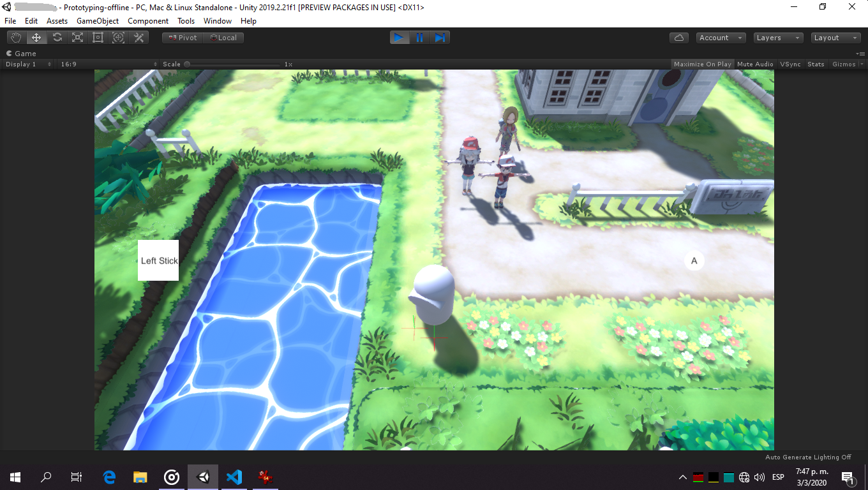
Task: Click the black square tray icon
Action: click(714, 477)
